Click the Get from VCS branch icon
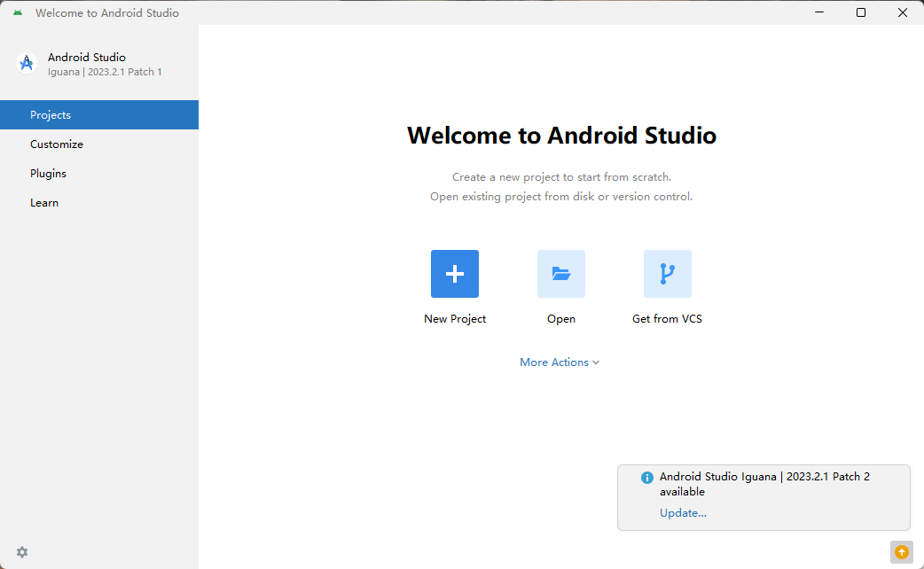The width and height of the screenshot is (924, 569). click(667, 274)
